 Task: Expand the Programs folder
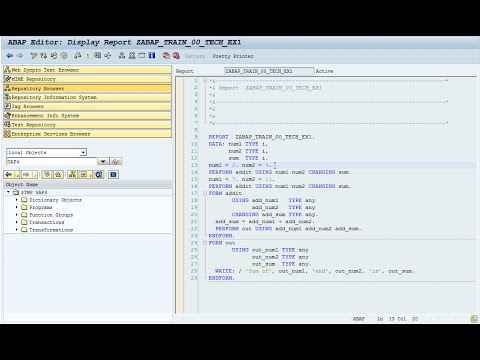click(x=17, y=207)
